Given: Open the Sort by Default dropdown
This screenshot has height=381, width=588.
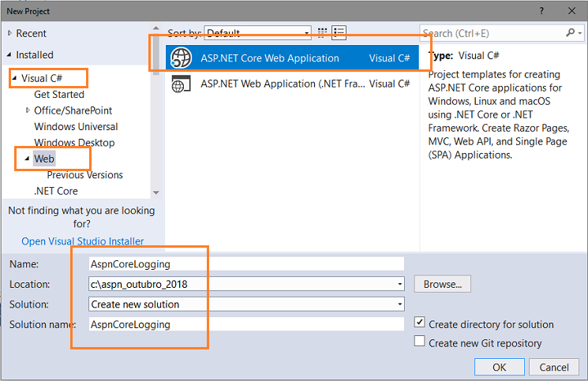Looking at the screenshot, I should click(257, 33).
